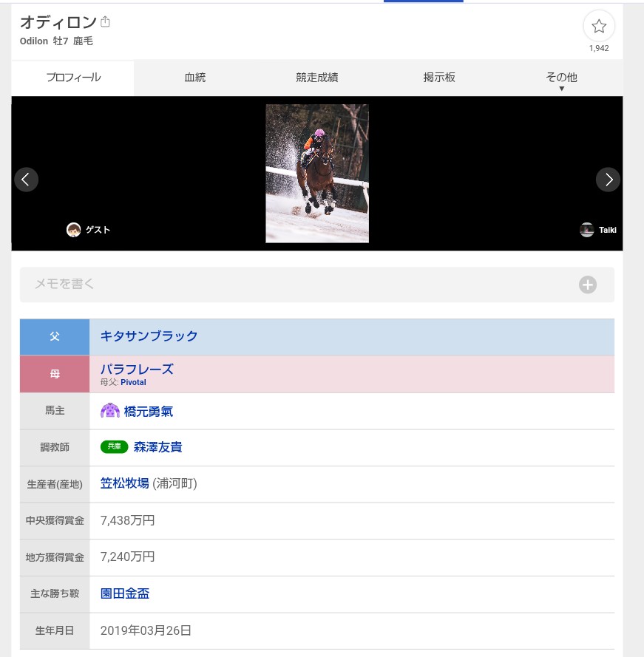644x657 pixels.
Task: Click the purple owner silks icon
Action: (109, 411)
